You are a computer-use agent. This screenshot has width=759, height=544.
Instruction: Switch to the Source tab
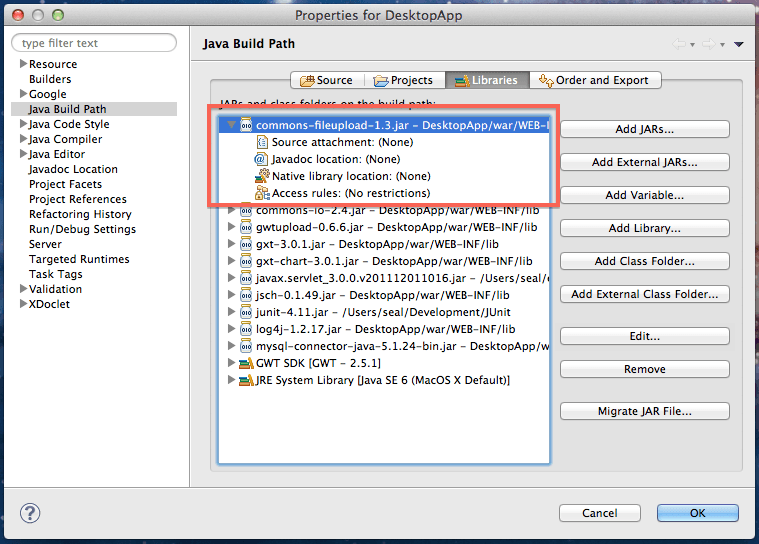point(327,80)
